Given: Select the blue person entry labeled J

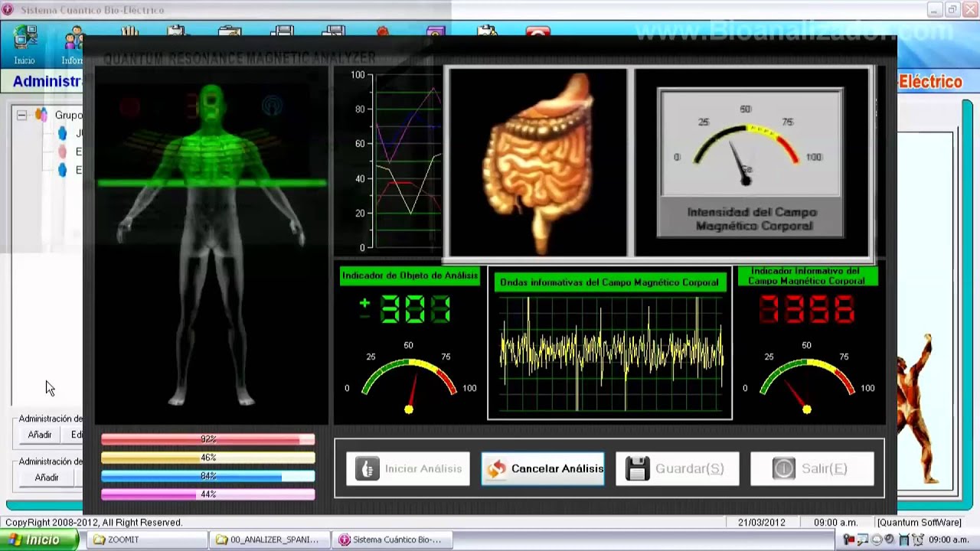Looking at the screenshot, I should coord(63,134).
